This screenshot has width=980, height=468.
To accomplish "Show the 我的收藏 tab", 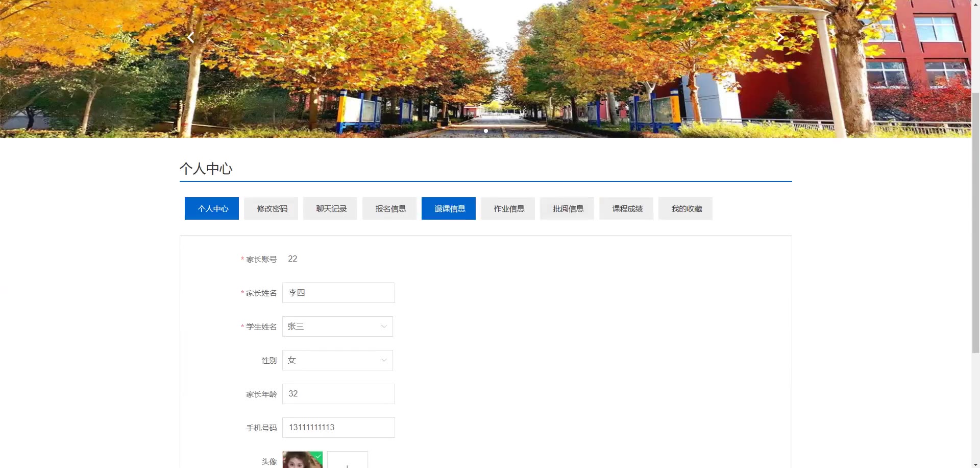I will pyautogui.click(x=685, y=208).
